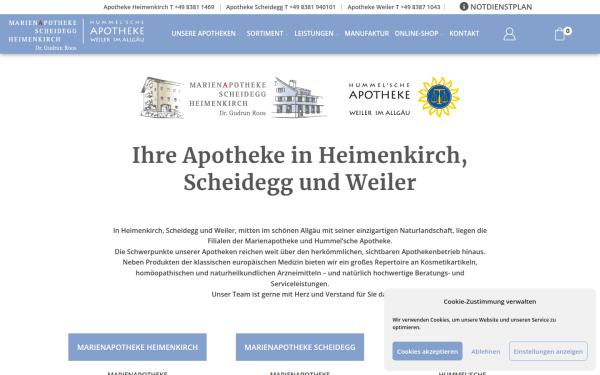Open the shopping bag cart icon
The height and width of the screenshot is (375, 600).
560,34
